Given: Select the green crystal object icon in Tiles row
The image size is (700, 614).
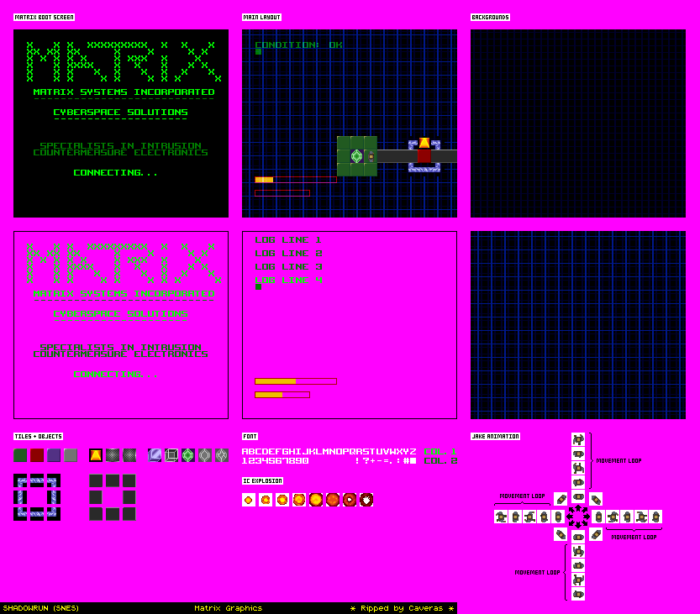Looking at the screenshot, I should coord(188,455).
